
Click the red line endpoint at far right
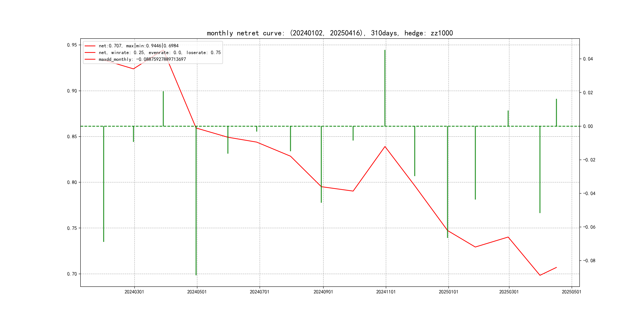click(556, 268)
